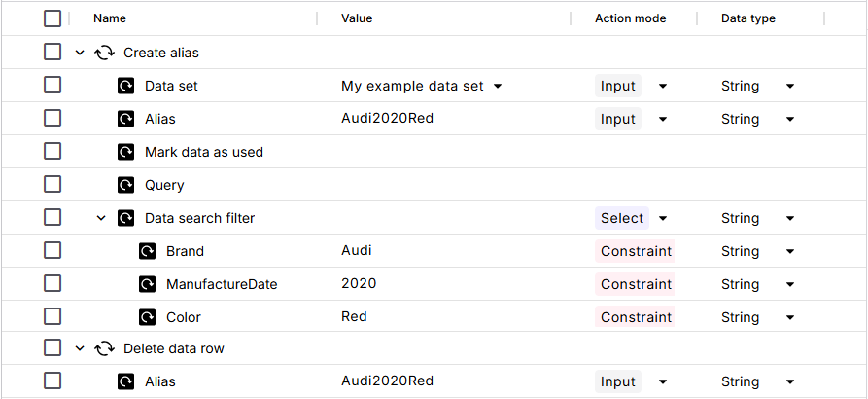Click the ManufactureDate attribute icon
Screen dimensions: 868x399
point(147,284)
